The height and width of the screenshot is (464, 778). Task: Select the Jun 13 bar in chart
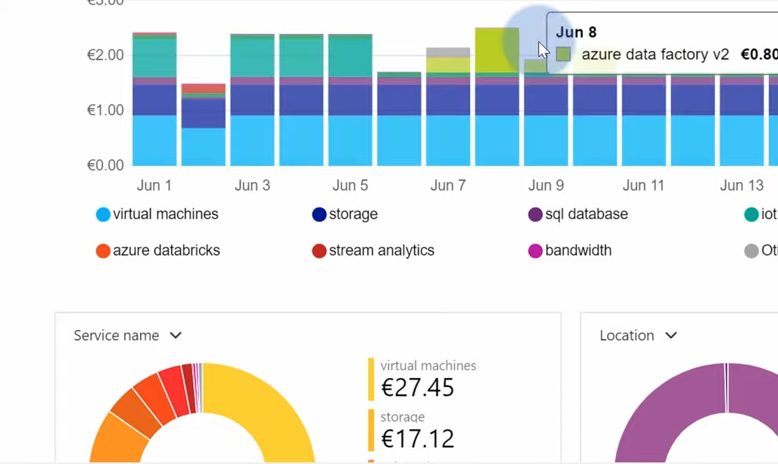click(742, 120)
